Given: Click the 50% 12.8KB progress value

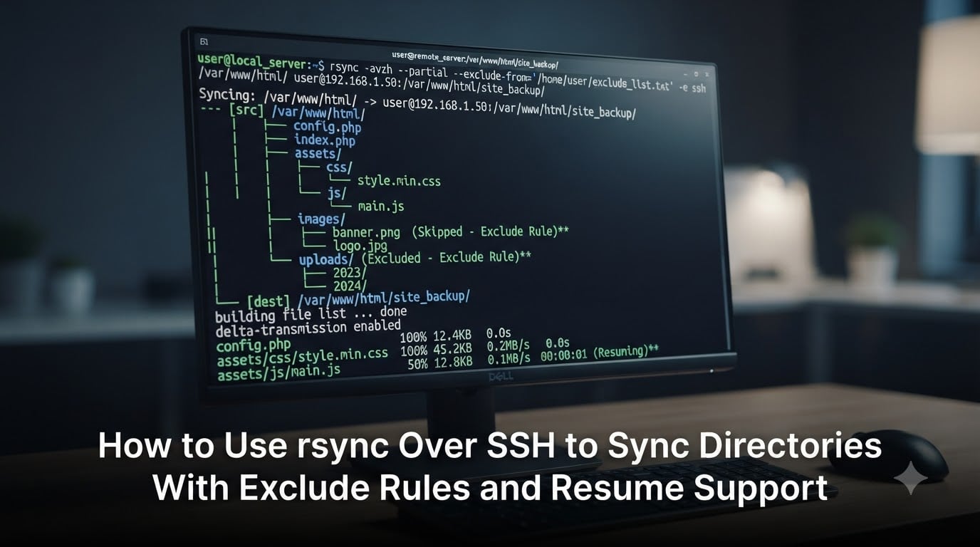Looking at the screenshot, I should point(439,363).
